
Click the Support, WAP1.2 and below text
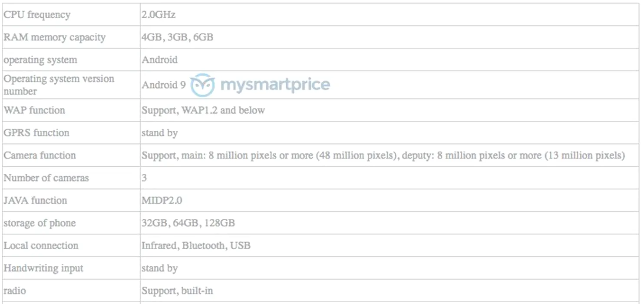[x=203, y=110]
